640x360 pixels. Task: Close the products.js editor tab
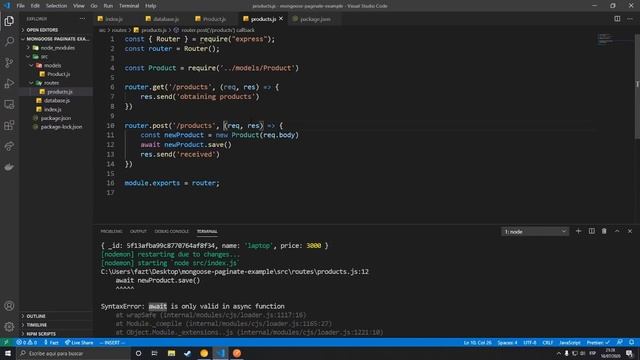[281, 19]
